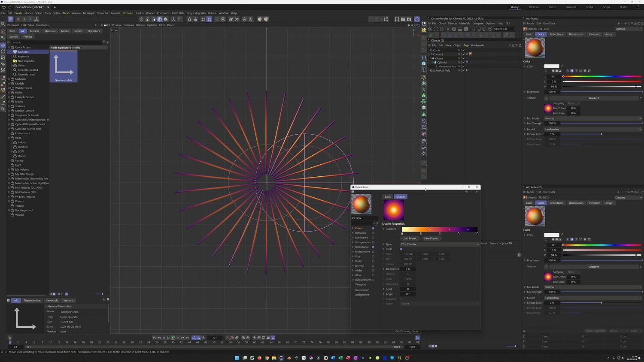Enable the Diffusion channel checkbox
The image size is (644, 362).
373,233
